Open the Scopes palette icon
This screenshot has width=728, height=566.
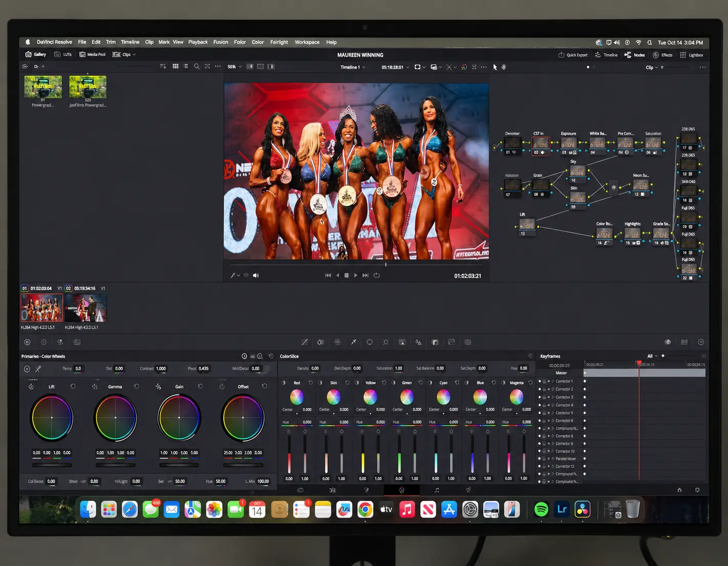(684, 342)
